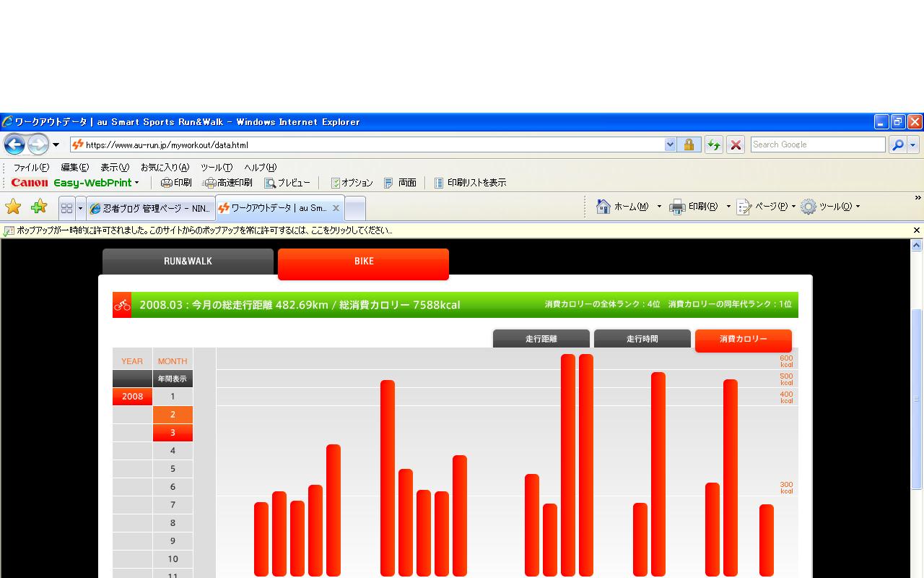
Task: Click the toolbar overflow chevron
Action: point(918,198)
